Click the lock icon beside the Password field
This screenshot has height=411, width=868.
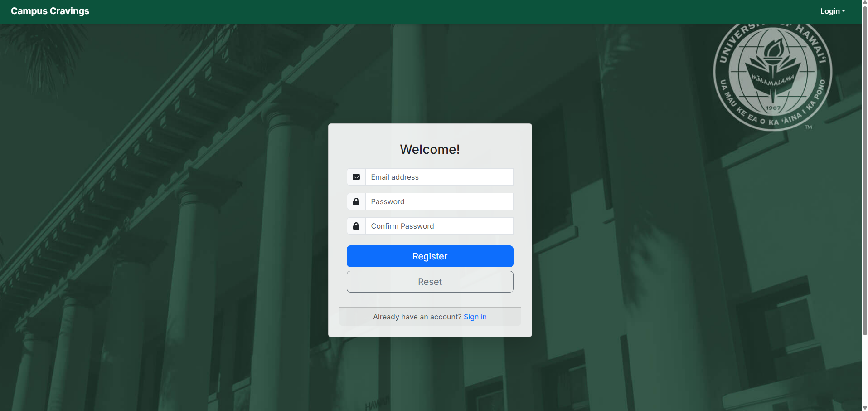(x=356, y=201)
